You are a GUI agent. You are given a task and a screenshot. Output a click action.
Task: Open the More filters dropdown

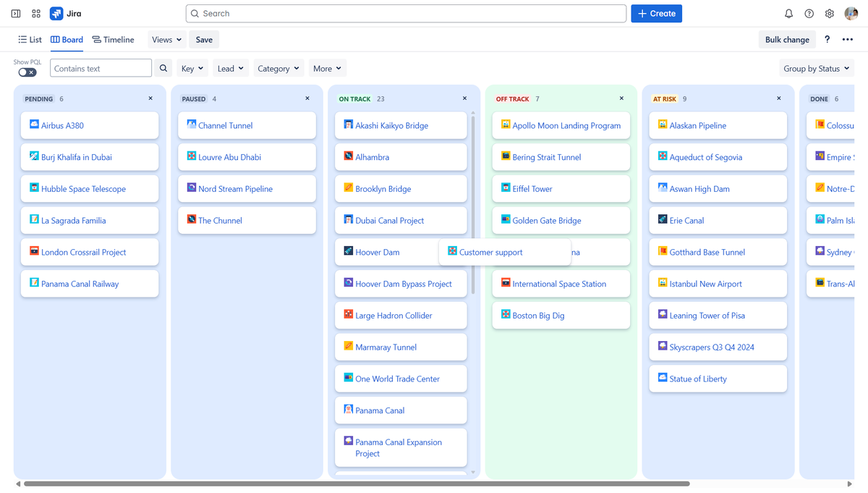[x=328, y=69]
